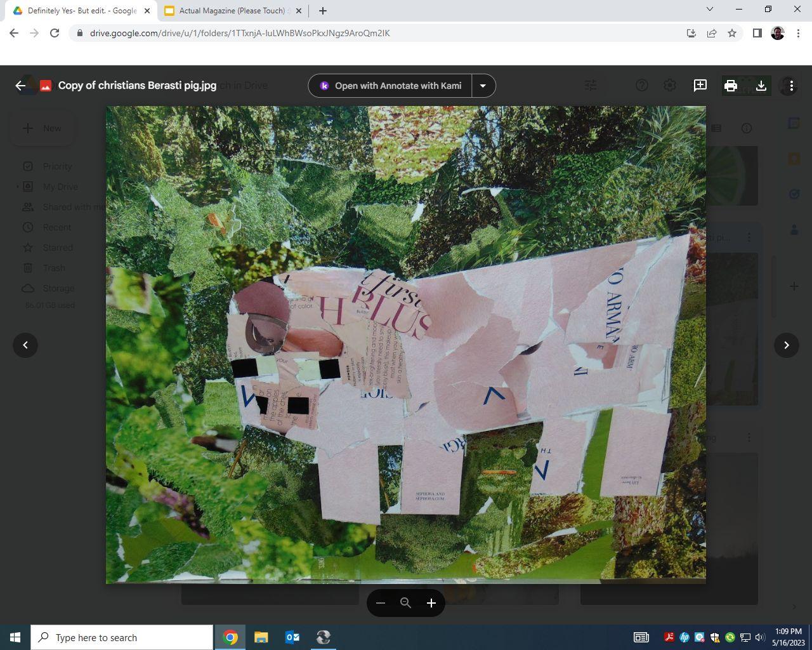This screenshot has width=812, height=650.
Task: Open Priority in Drive sidebar
Action: 57,166
